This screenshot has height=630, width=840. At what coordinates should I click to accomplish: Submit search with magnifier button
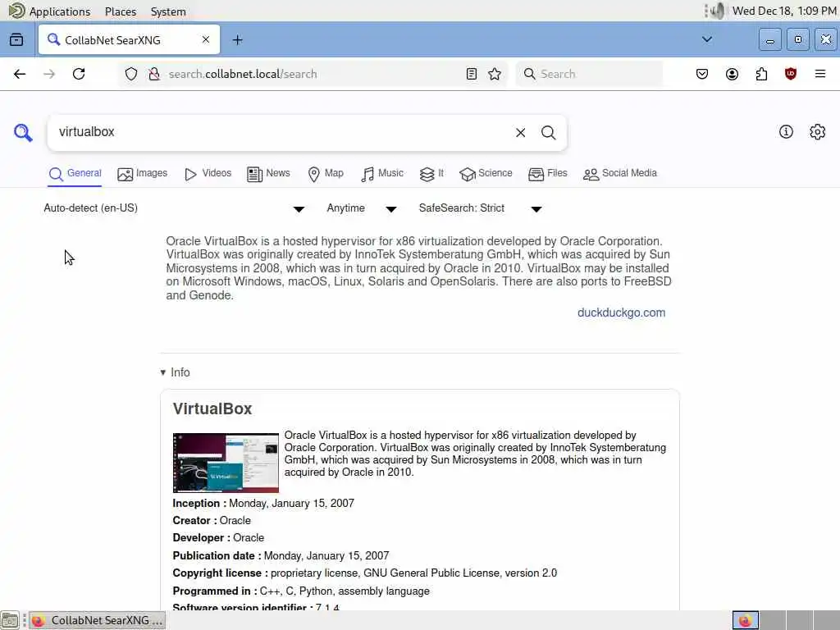[548, 132]
